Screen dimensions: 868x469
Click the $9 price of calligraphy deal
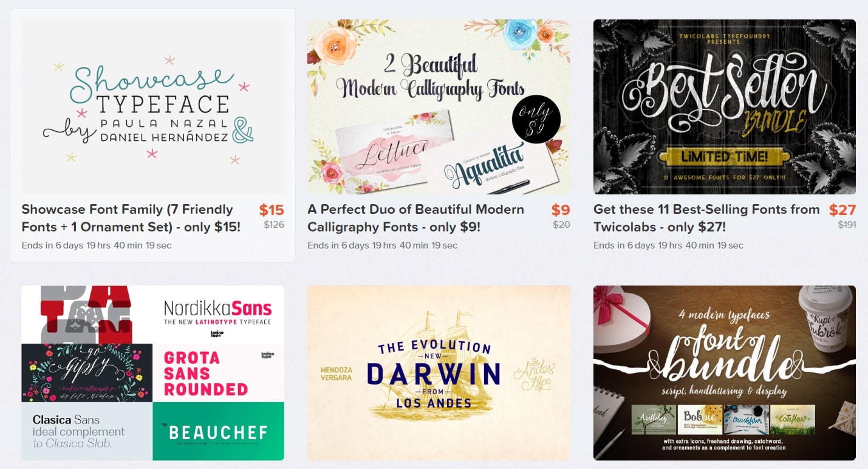pyautogui.click(x=561, y=210)
